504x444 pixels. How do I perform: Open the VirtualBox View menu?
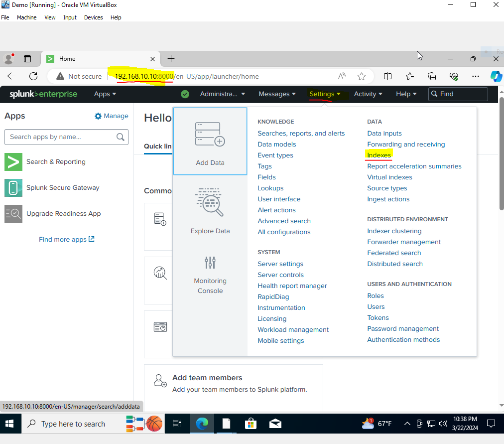point(50,17)
